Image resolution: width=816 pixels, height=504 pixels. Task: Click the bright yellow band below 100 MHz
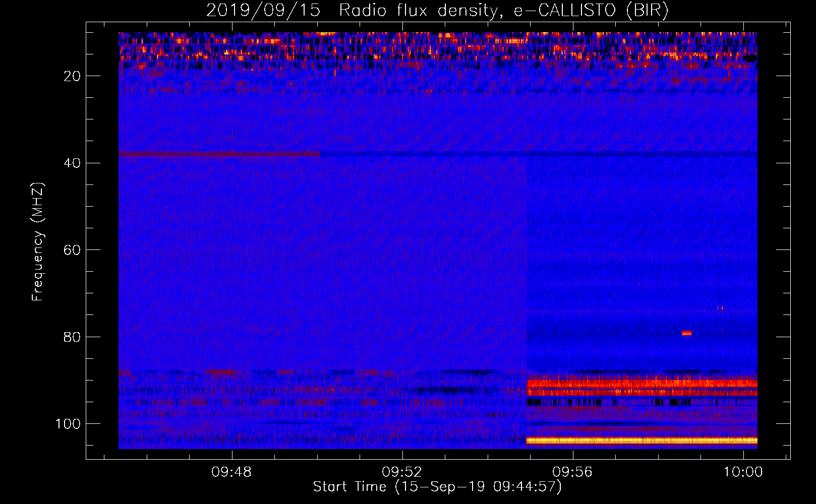tap(642, 440)
